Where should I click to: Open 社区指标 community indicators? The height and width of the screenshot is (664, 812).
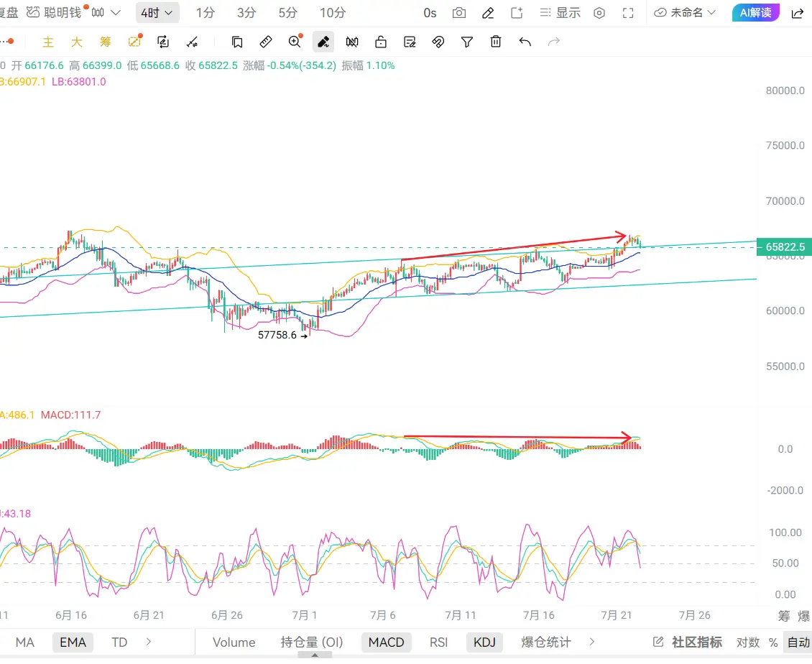coord(696,642)
